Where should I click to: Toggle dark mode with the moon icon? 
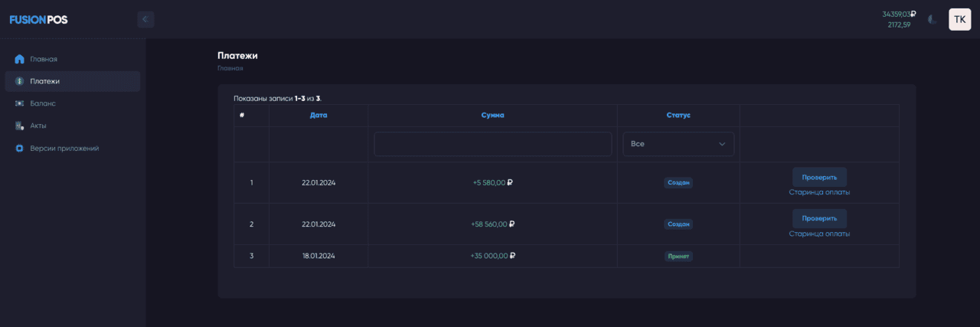click(932, 19)
